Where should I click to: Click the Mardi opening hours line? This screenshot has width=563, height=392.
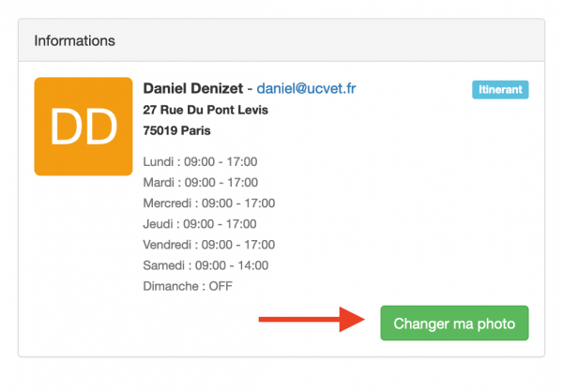200,183
